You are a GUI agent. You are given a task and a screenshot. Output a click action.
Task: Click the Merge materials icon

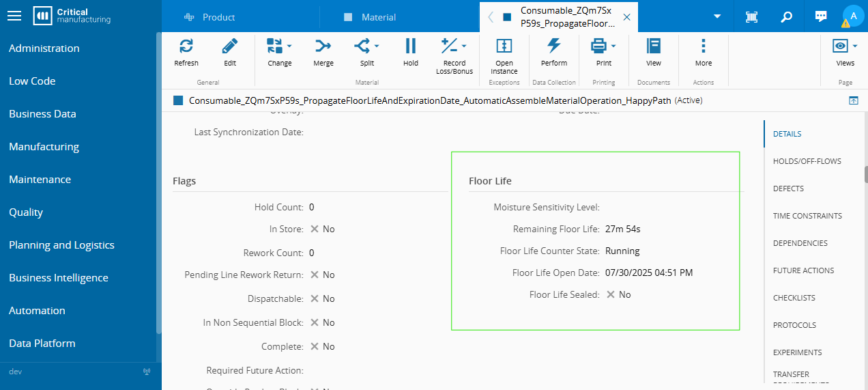(x=323, y=46)
